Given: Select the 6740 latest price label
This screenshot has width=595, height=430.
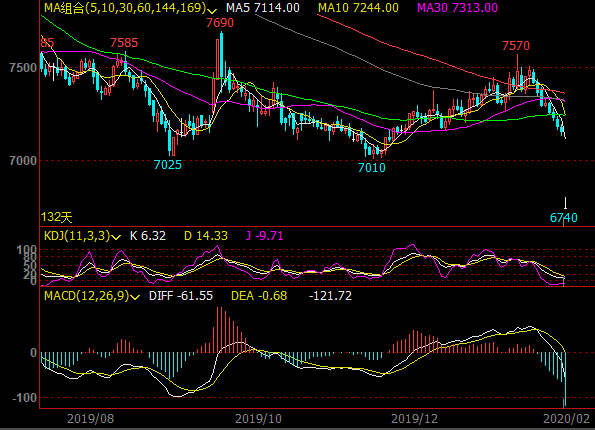Looking at the screenshot, I should tap(564, 218).
